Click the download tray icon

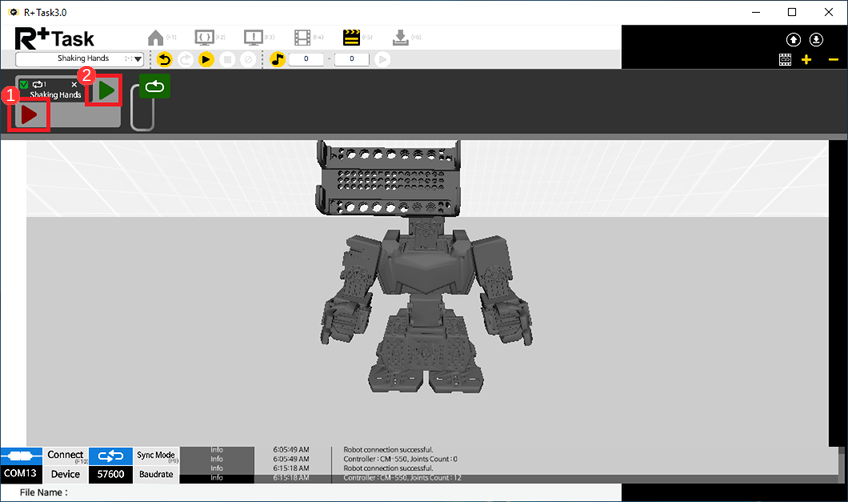pyautogui.click(x=400, y=37)
